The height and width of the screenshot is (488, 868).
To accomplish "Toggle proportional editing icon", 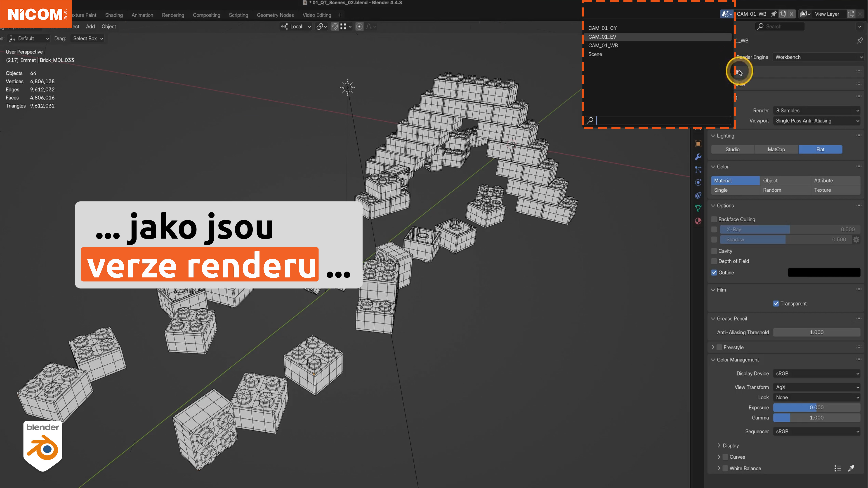I will 360,26.
